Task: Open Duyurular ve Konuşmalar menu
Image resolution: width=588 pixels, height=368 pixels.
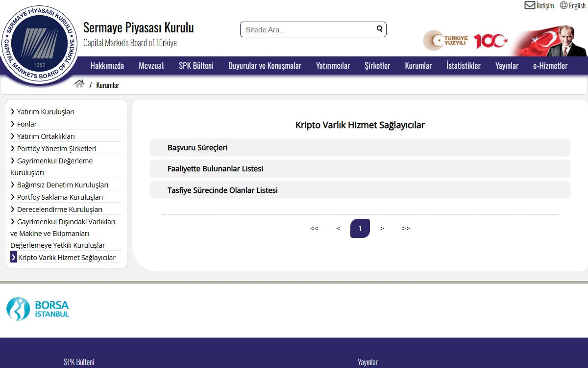Action: 265,65
